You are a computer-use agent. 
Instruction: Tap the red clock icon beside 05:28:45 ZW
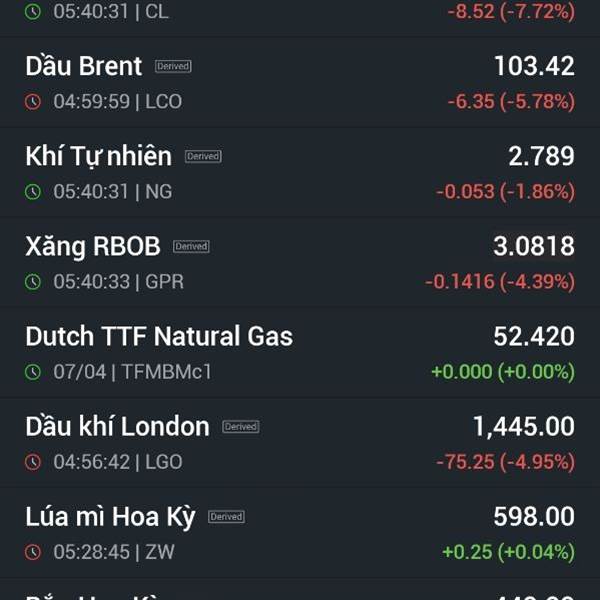(33, 552)
